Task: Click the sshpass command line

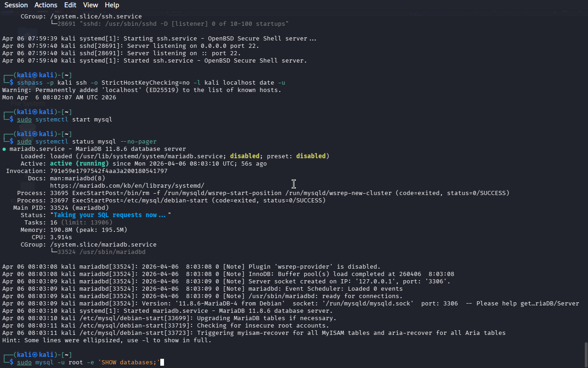Action: coord(151,83)
